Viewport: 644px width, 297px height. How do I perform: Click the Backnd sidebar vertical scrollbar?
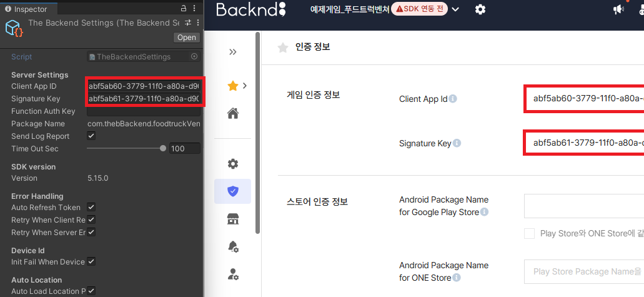257,133
